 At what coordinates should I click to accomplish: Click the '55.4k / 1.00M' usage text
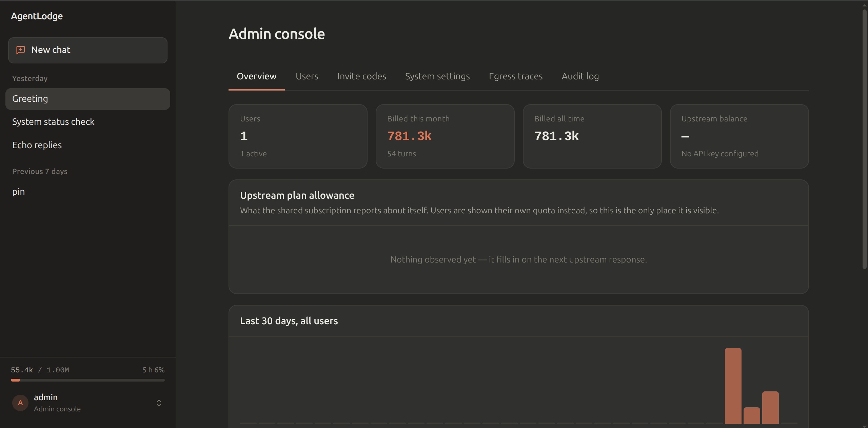pyautogui.click(x=40, y=370)
